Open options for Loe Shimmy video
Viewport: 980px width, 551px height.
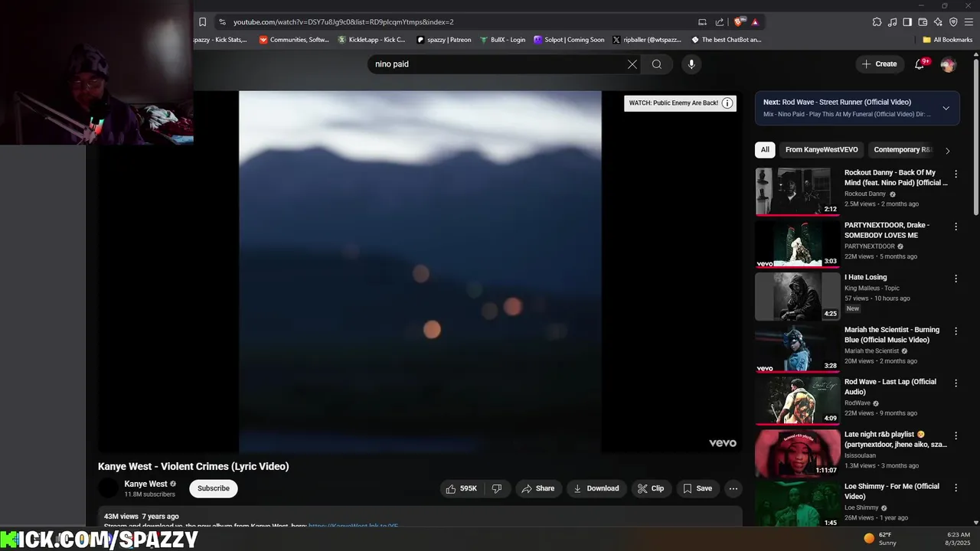point(955,488)
